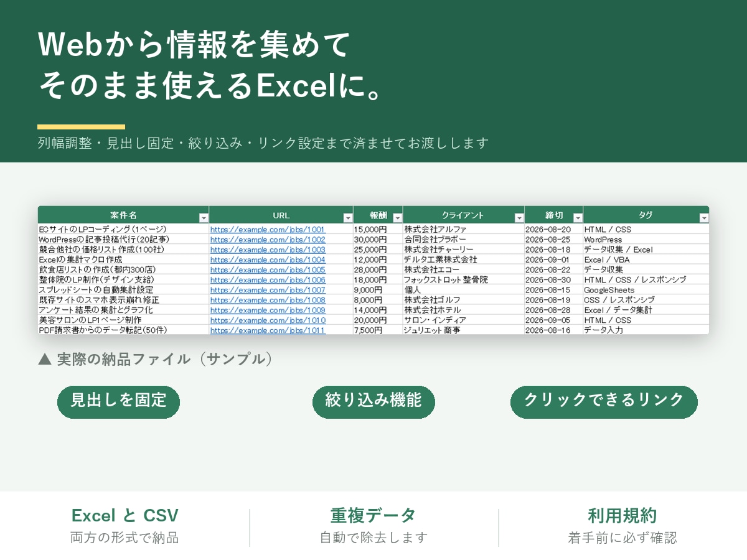Select cell WordPressの記事投稿代行(20記事)
This screenshot has width=747, height=560.
click(x=123, y=240)
